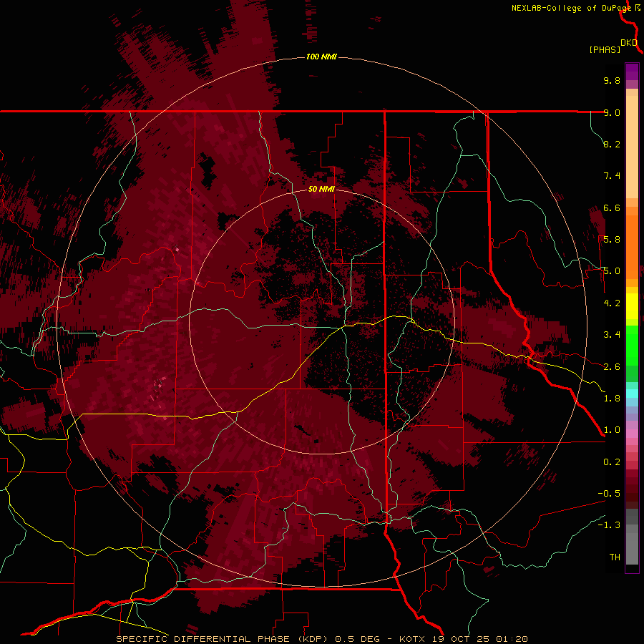The width and height of the screenshot is (644, 644).
Task: Click the [PHAS] units label
Action: 605,49
